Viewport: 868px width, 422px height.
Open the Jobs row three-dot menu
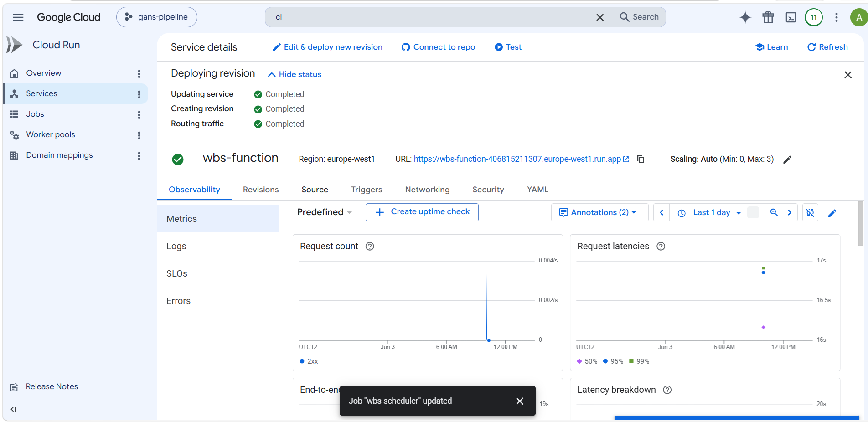[139, 115]
